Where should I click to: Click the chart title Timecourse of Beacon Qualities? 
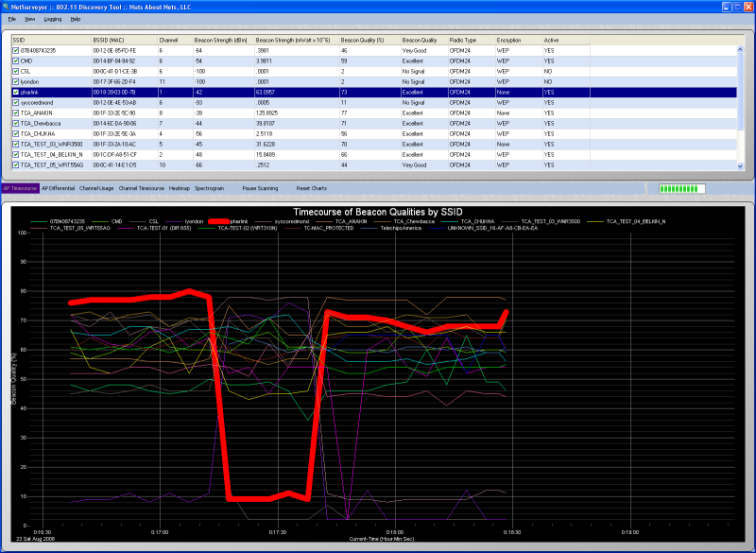[377, 212]
